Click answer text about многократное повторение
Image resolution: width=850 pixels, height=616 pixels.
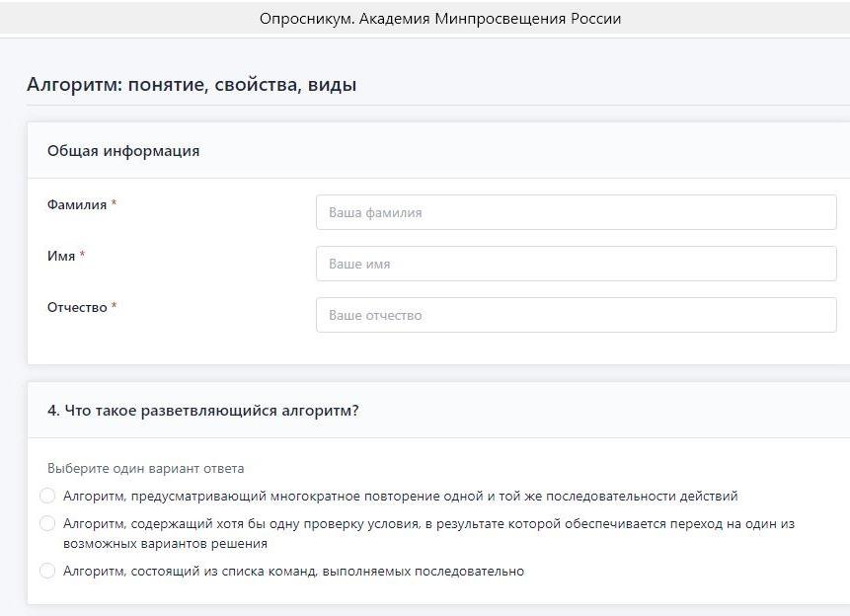(400, 496)
